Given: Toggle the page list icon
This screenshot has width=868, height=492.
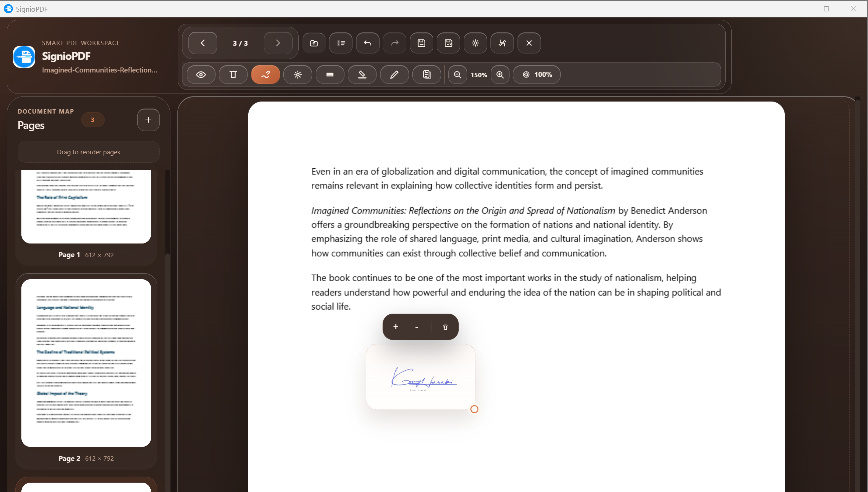Looking at the screenshot, I should click(341, 43).
